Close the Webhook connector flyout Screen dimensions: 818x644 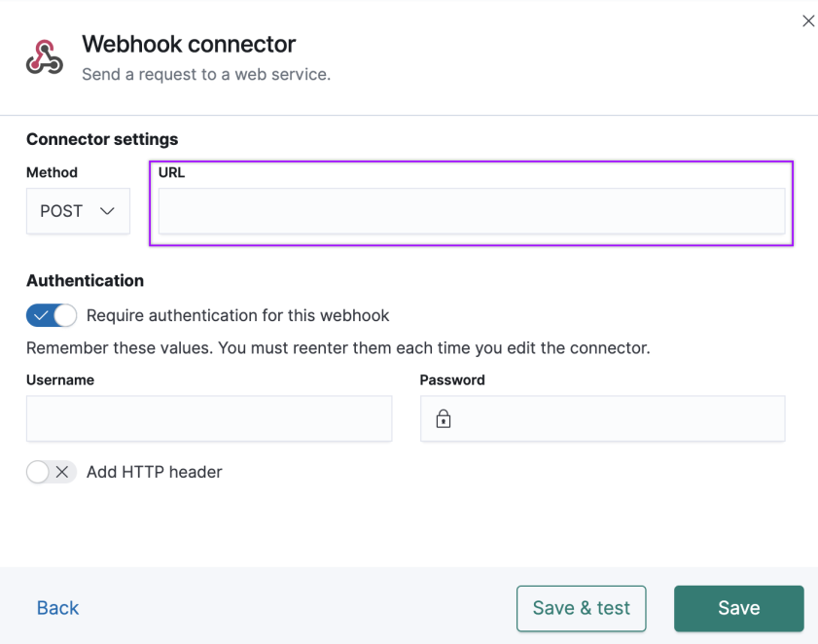pyautogui.click(x=808, y=20)
